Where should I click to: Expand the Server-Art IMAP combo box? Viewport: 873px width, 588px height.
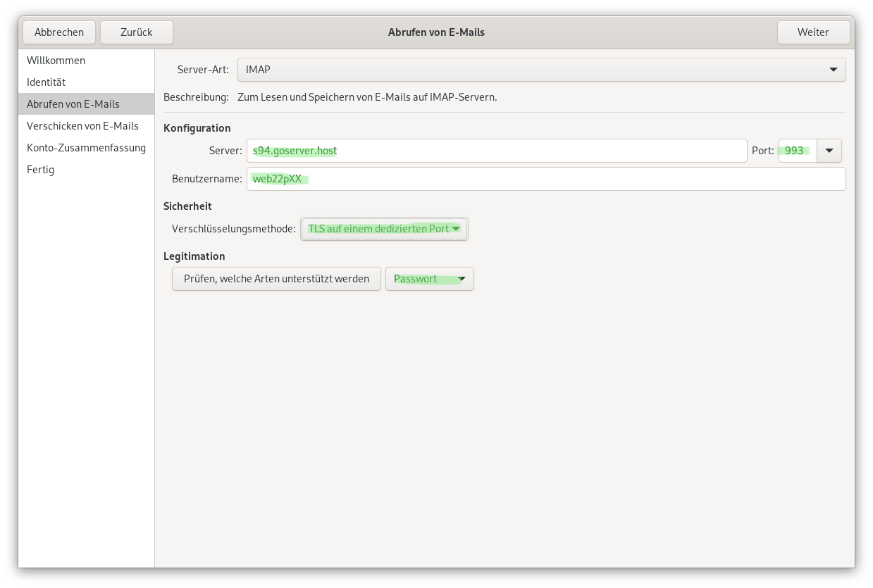click(540, 70)
